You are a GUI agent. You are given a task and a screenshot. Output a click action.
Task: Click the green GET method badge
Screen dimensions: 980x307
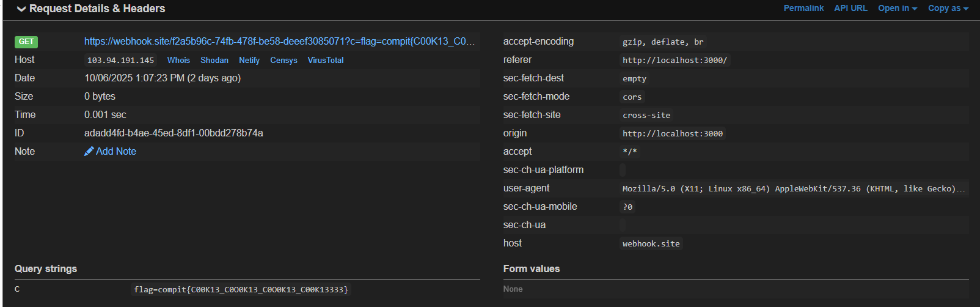26,42
